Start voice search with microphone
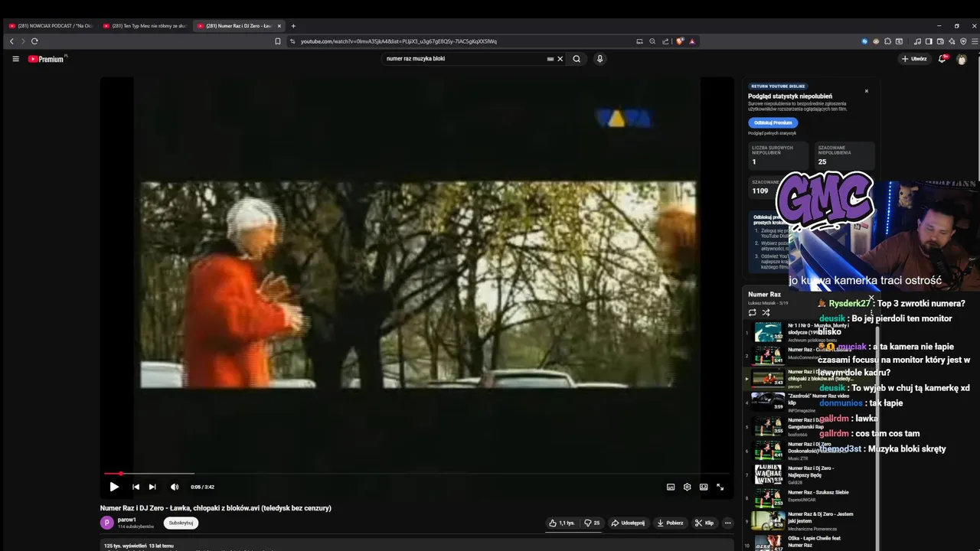 coord(599,59)
